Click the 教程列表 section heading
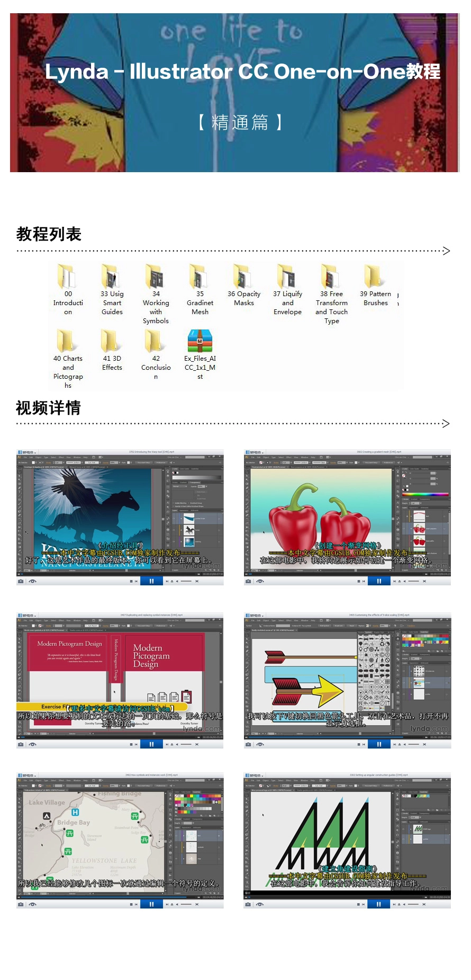The height and width of the screenshot is (980, 471). click(49, 234)
